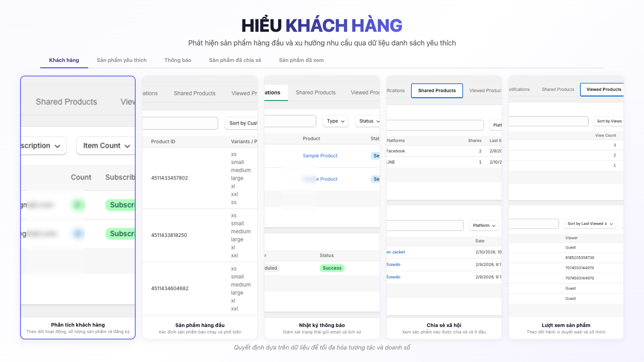Click the Sort by Views dropdown
Screen dimensions: 644x362
tap(609, 121)
